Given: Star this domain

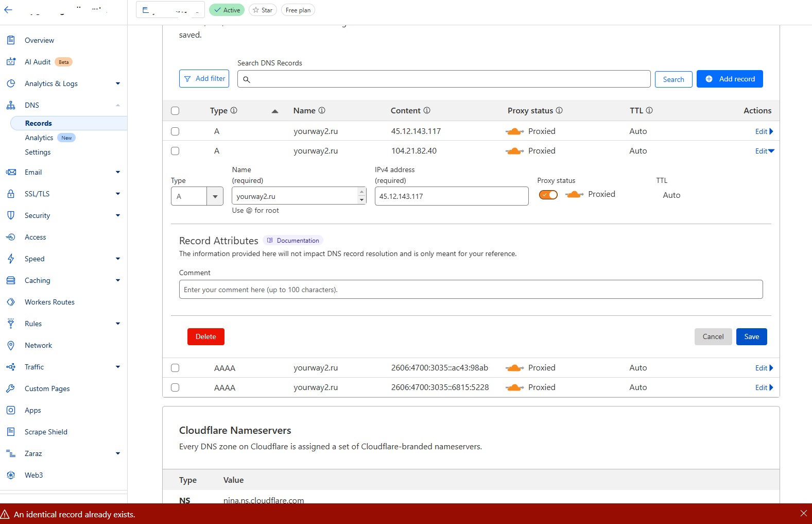Looking at the screenshot, I should (263, 10).
